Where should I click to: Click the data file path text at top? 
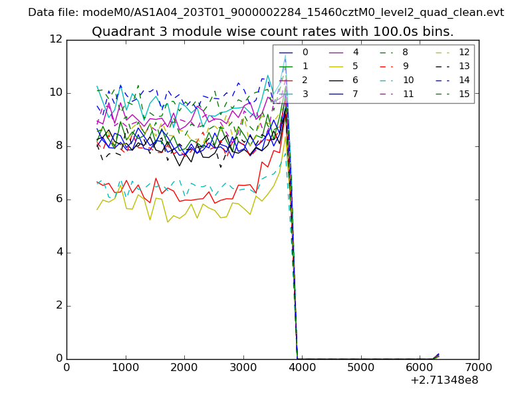[266, 13]
